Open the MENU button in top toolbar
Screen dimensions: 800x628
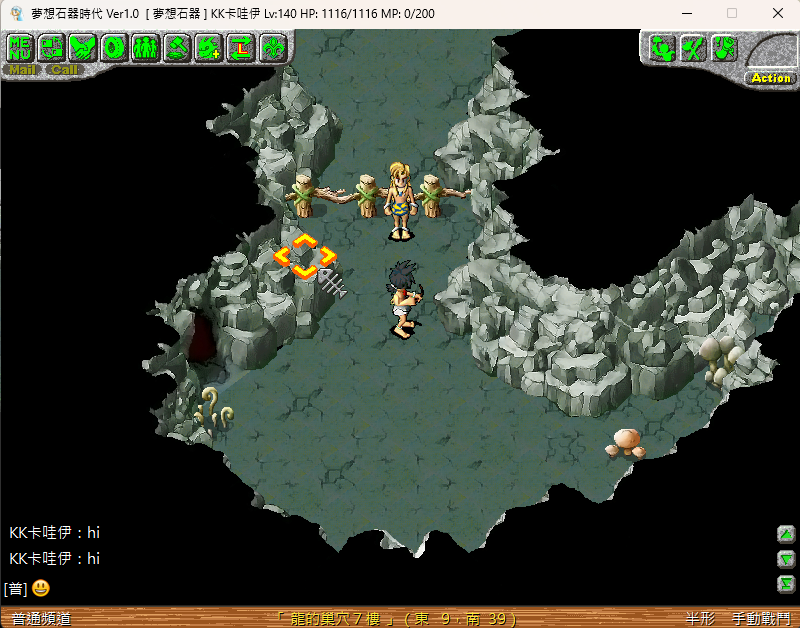click(x=21, y=47)
